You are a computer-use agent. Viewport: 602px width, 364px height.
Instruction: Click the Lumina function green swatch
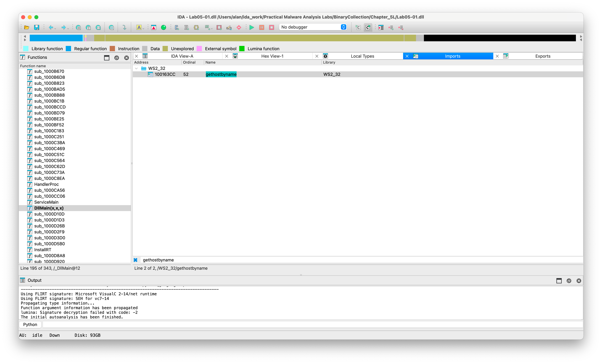pos(242,49)
